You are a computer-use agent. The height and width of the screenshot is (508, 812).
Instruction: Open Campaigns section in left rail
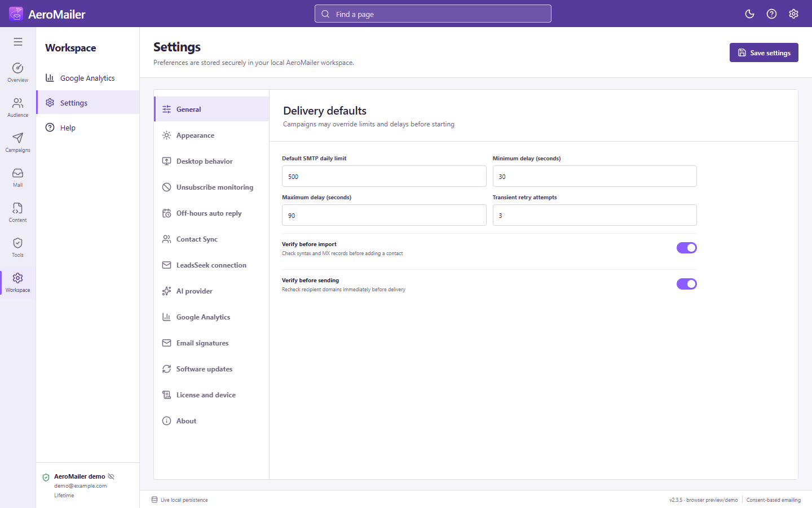click(18, 142)
